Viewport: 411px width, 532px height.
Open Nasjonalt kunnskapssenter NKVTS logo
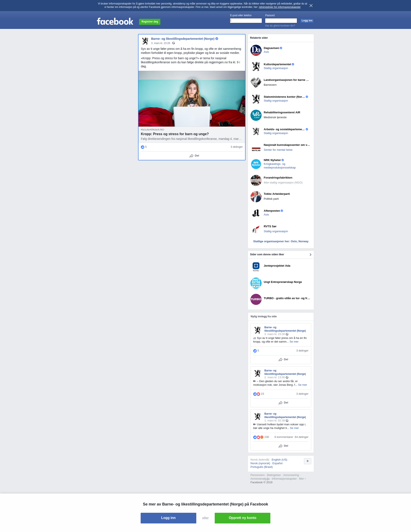(256, 148)
